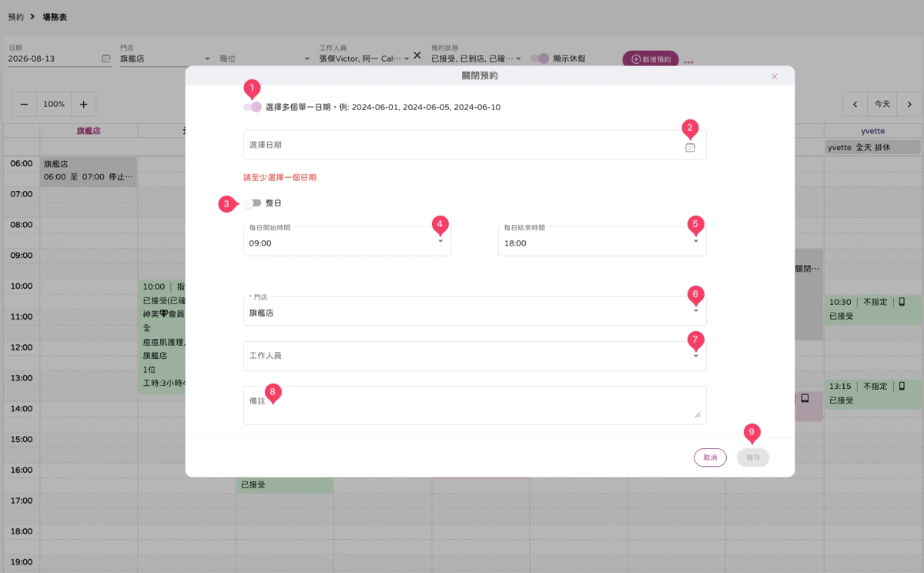The width and height of the screenshot is (924, 573).
Task: Enable the 整日 switch
Action: pos(253,203)
